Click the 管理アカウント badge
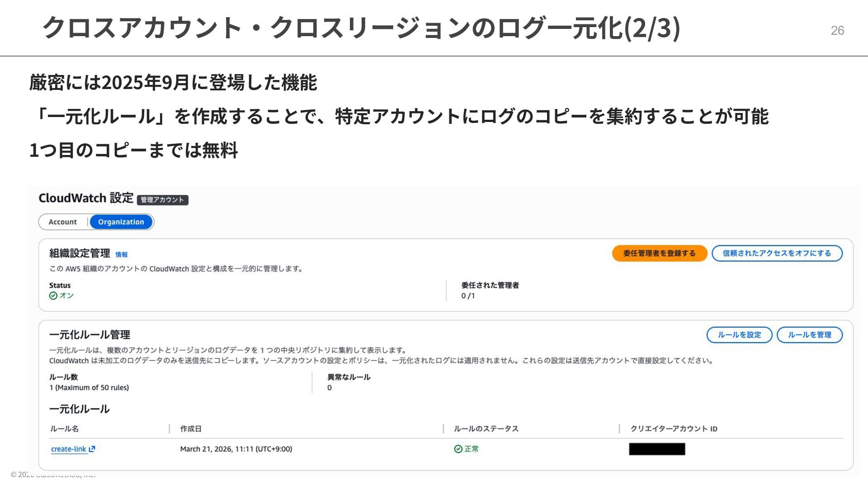 162,200
